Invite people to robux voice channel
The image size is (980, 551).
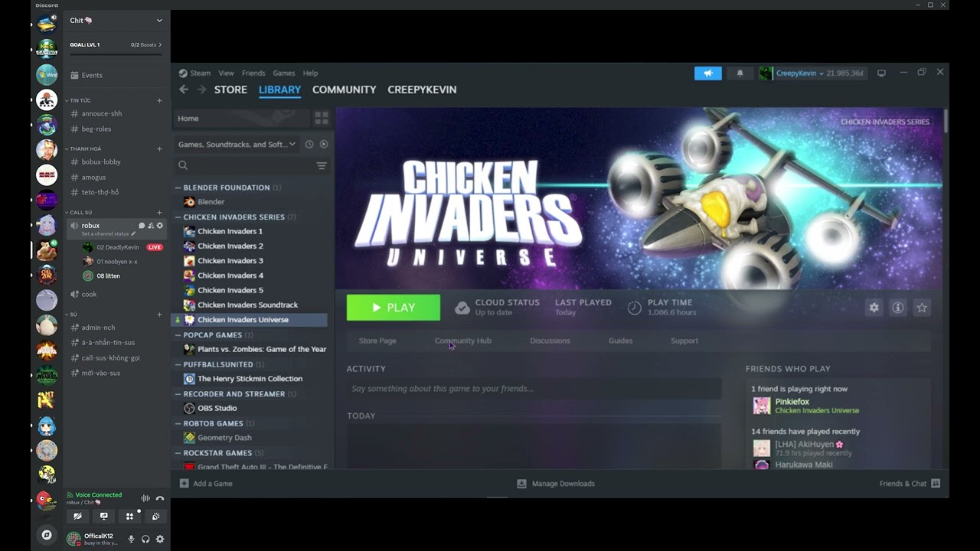point(151,226)
